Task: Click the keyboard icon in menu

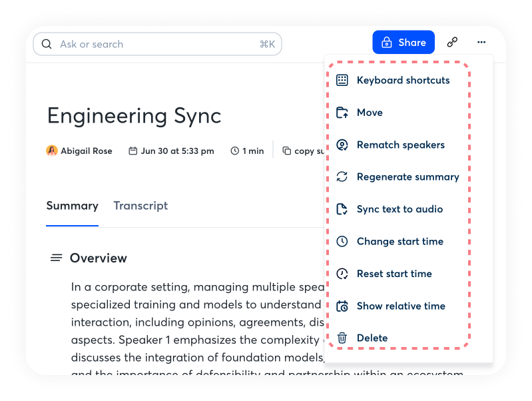Action: [x=342, y=80]
